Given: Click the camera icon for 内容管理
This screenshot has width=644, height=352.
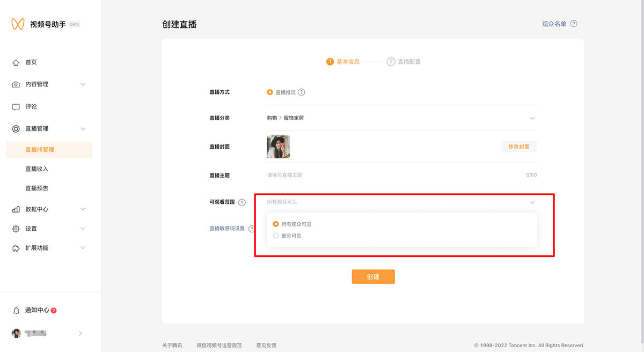Looking at the screenshot, I should [x=16, y=85].
